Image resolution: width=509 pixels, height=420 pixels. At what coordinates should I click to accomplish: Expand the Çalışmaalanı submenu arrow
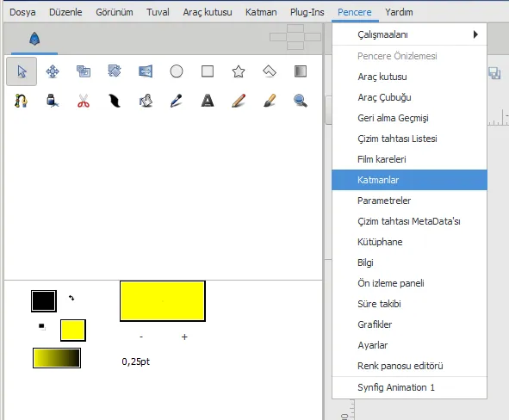tap(475, 34)
